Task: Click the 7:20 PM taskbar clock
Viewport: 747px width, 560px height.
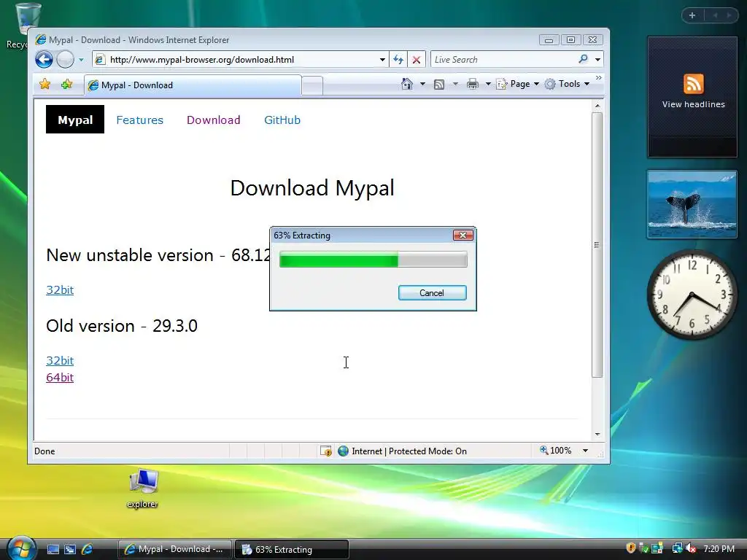Action: point(719,549)
